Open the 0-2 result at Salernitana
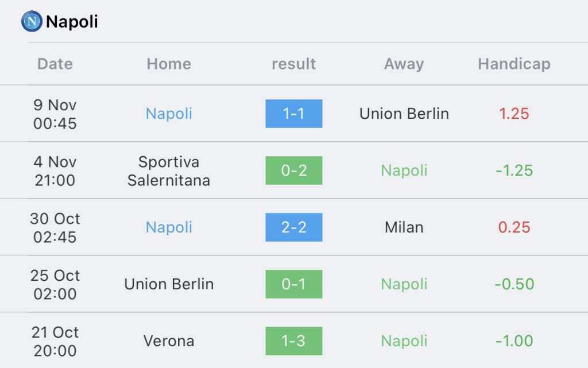Viewport: 588px width, 368px height. click(293, 171)
